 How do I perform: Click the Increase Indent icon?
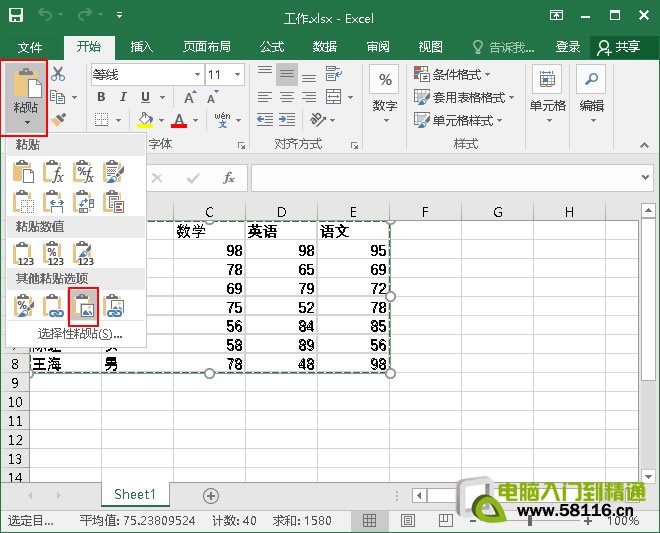287,120
